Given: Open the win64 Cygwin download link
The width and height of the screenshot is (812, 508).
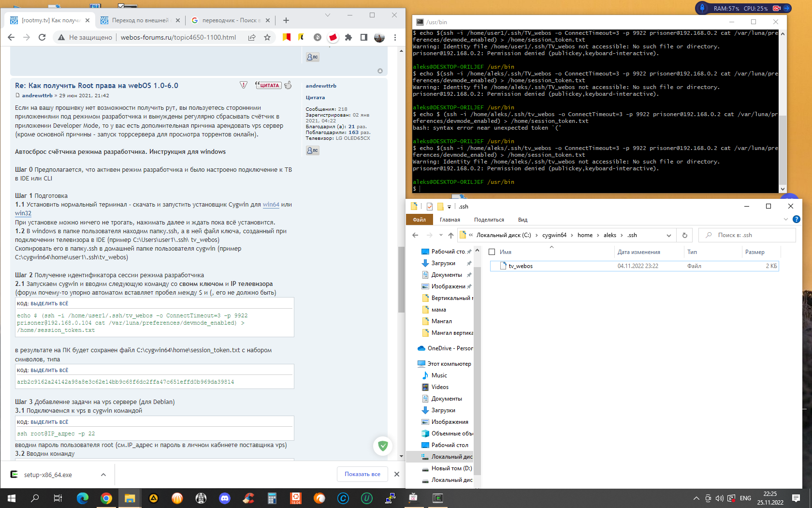Looking at the screenshot, I should pyautogui.click(x=271, y=205).
